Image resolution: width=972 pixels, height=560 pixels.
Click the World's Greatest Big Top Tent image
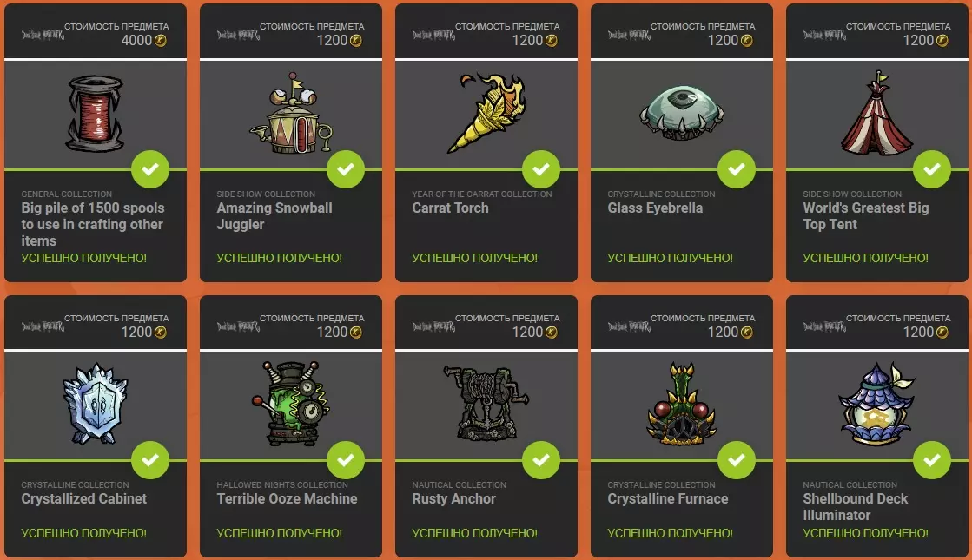coord(876,113)
